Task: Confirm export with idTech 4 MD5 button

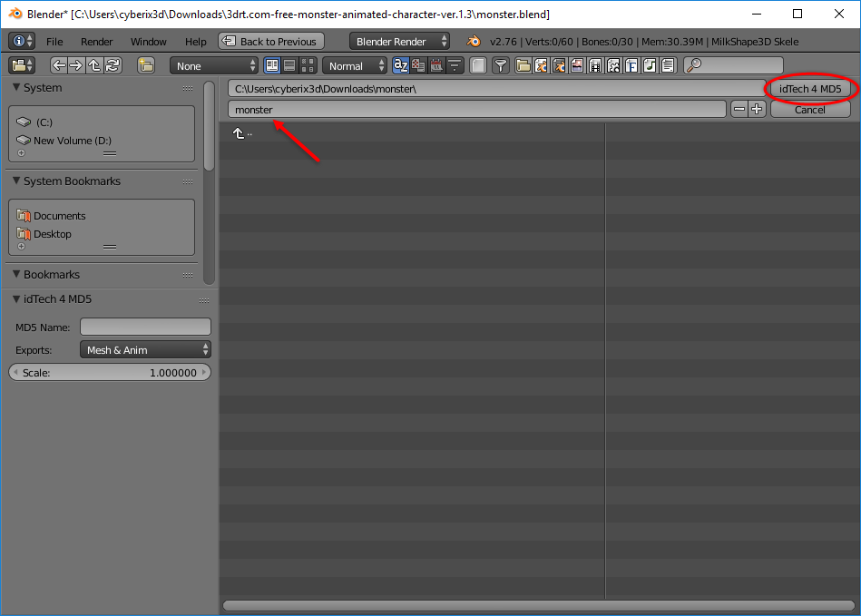Action: point(810,88)
